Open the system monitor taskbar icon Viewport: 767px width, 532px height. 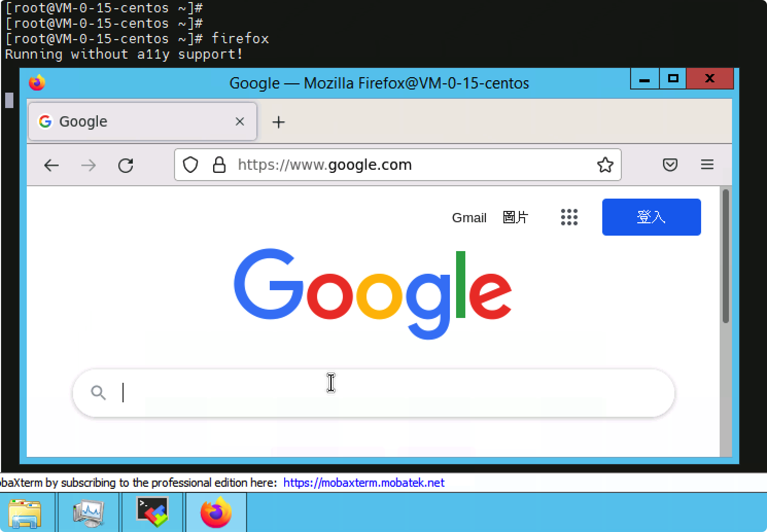coord(89,512)
